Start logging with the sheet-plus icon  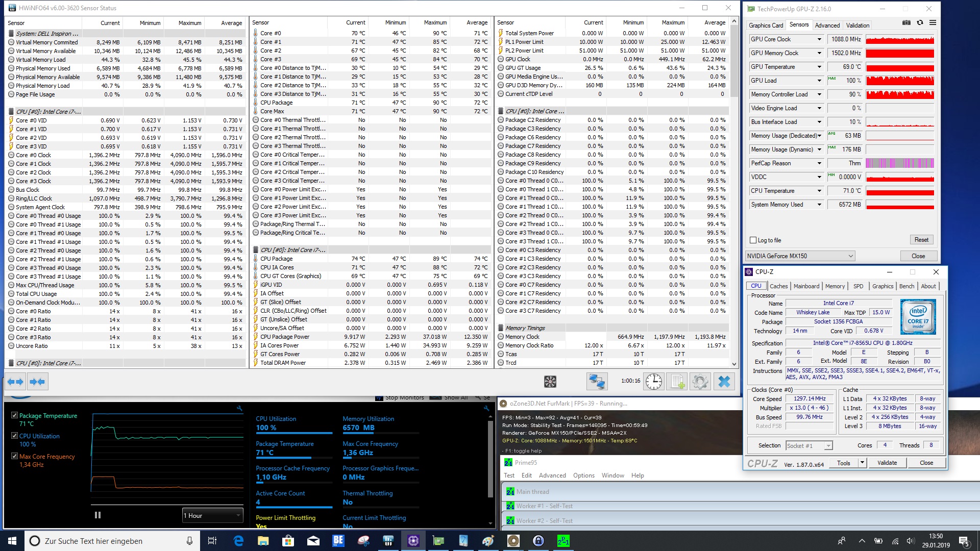pos(677,382)
